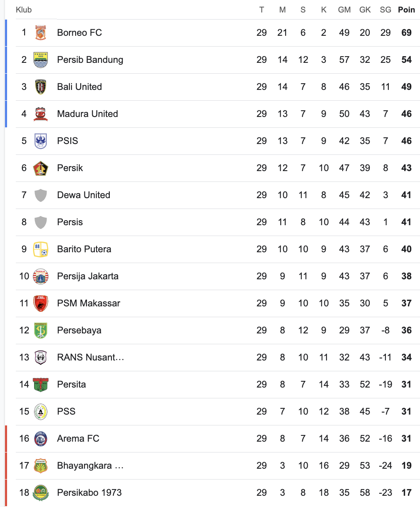This screenshot has height=507, width=420.
Task: Click the Madura United club badge
Action: pos(41,114)
